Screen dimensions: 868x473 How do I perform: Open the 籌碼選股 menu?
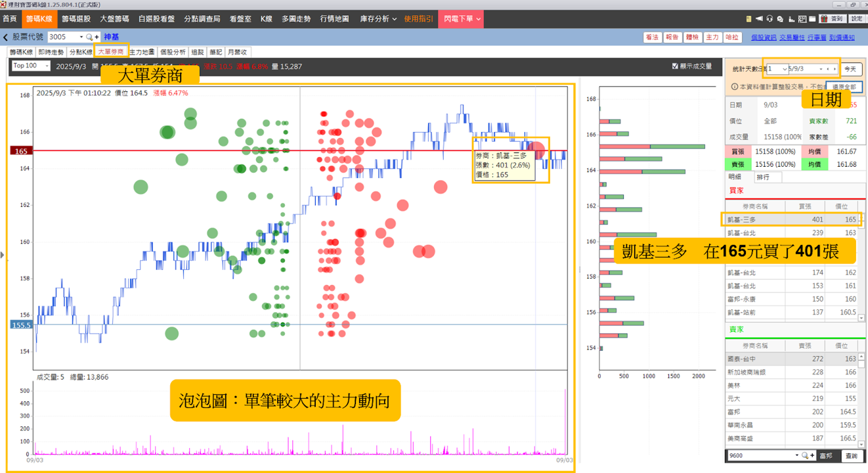[x=77, y=19]
